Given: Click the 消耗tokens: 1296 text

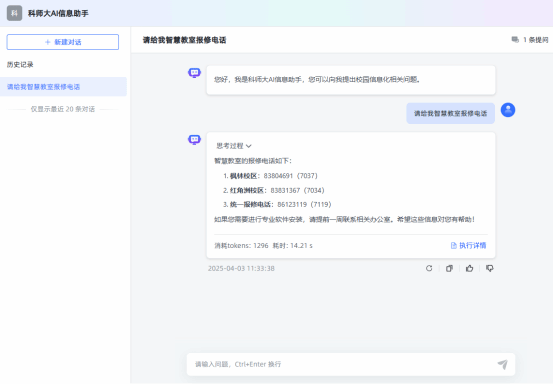Looking at the screenshot, I should pos(241,246).
